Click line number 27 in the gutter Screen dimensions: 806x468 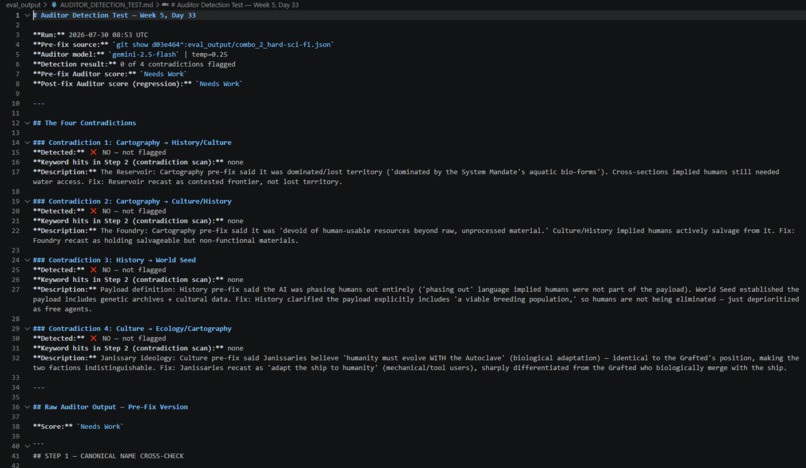(x=15, y=290)
